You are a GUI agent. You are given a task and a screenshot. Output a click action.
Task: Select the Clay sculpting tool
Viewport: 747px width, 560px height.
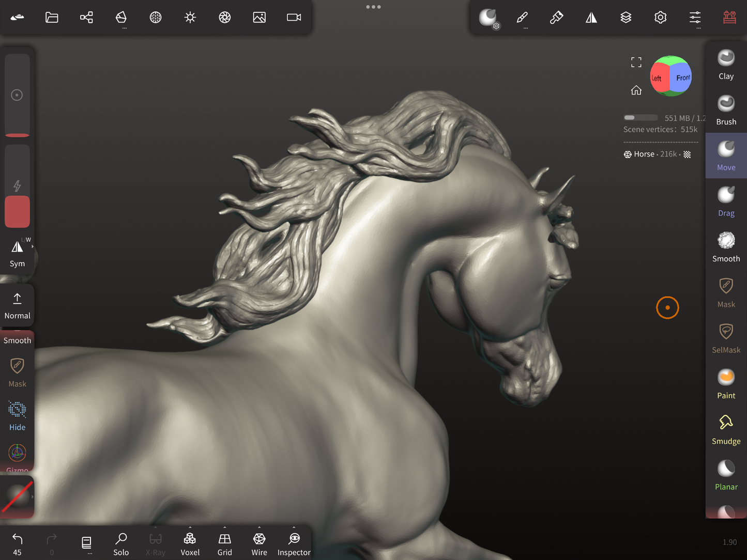pyautogui.click(x=726, y=65)
